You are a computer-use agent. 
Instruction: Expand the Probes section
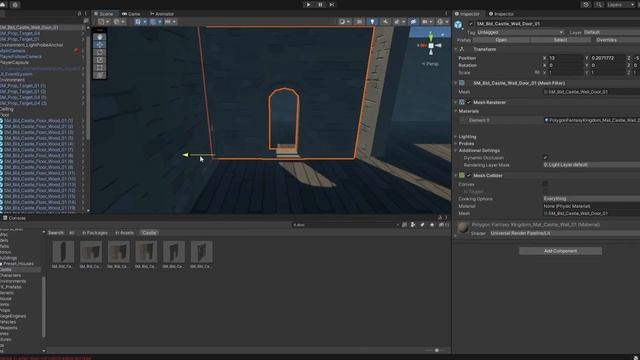(x=456, y=144)
